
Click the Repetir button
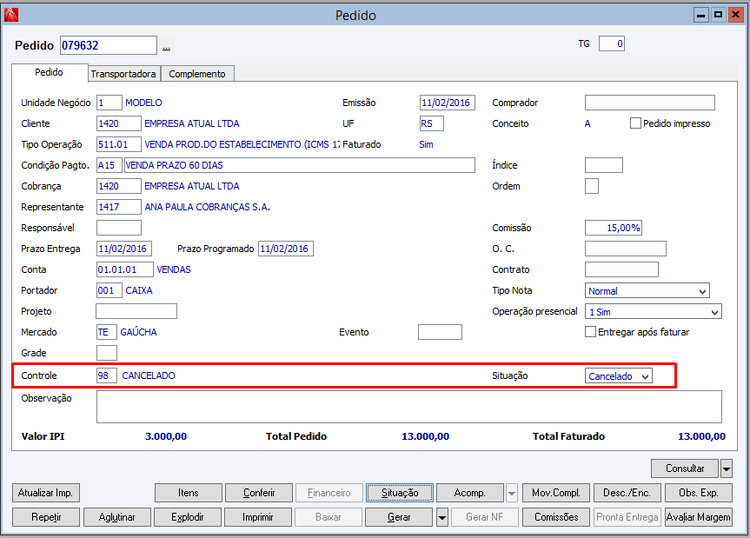(46, 517)
